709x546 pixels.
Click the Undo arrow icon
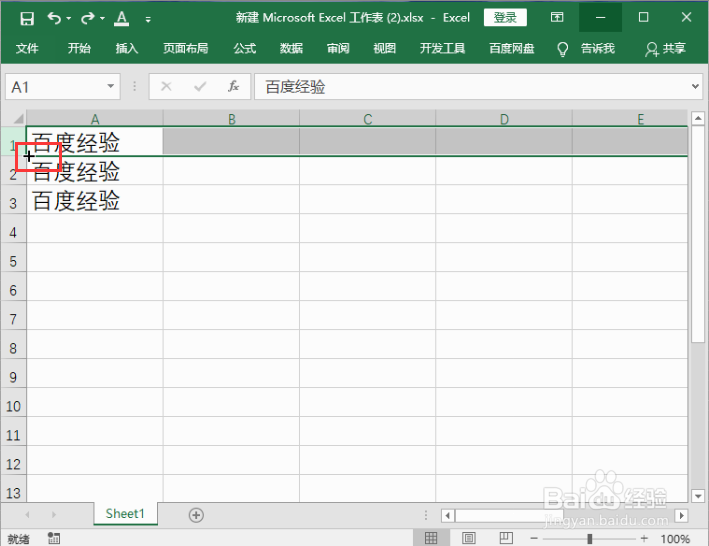54,18
